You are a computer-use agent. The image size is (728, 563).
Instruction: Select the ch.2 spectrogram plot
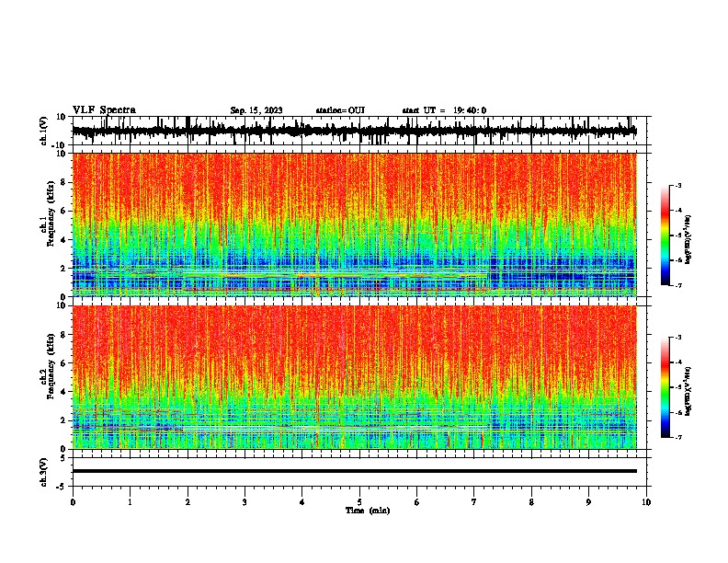(354, 377)
